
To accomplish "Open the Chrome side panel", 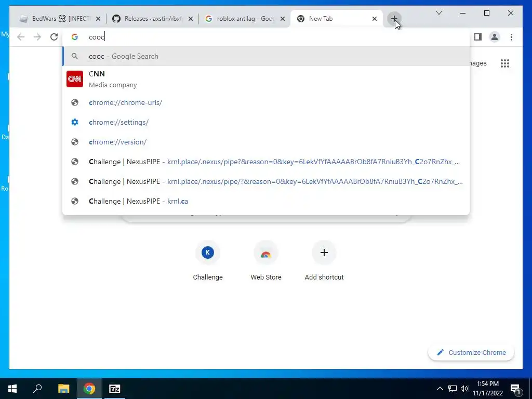I will click(478, 37).
